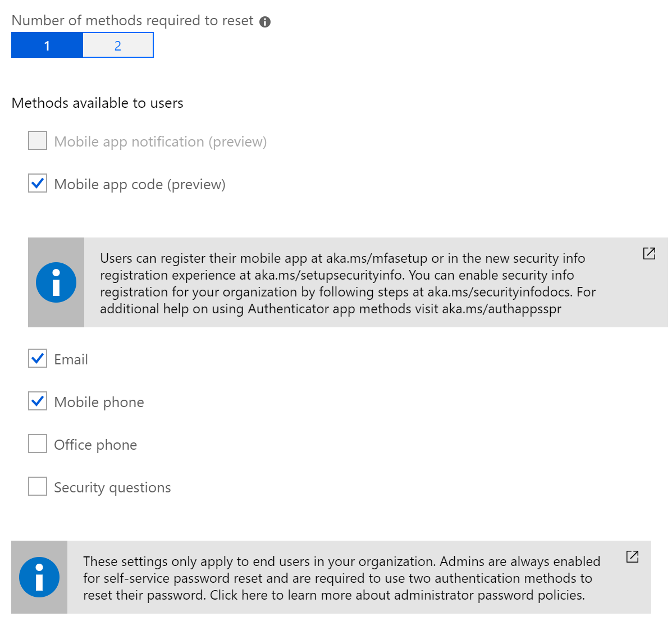
Task: Click 'Number of methods required to reset' label
Action: pyautogui.click(x=132, y=21)
